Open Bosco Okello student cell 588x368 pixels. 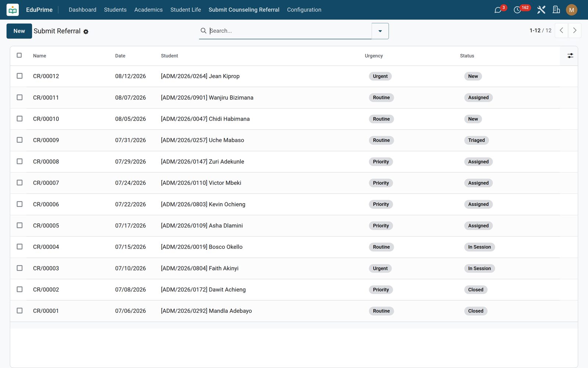coord(201,247)
